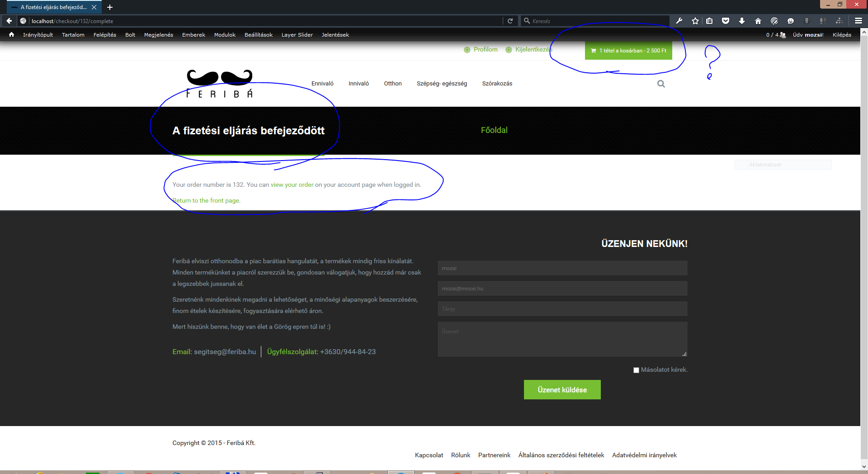Click the browser home icon
Screen dimensions: 868x474
pos(758,21)
